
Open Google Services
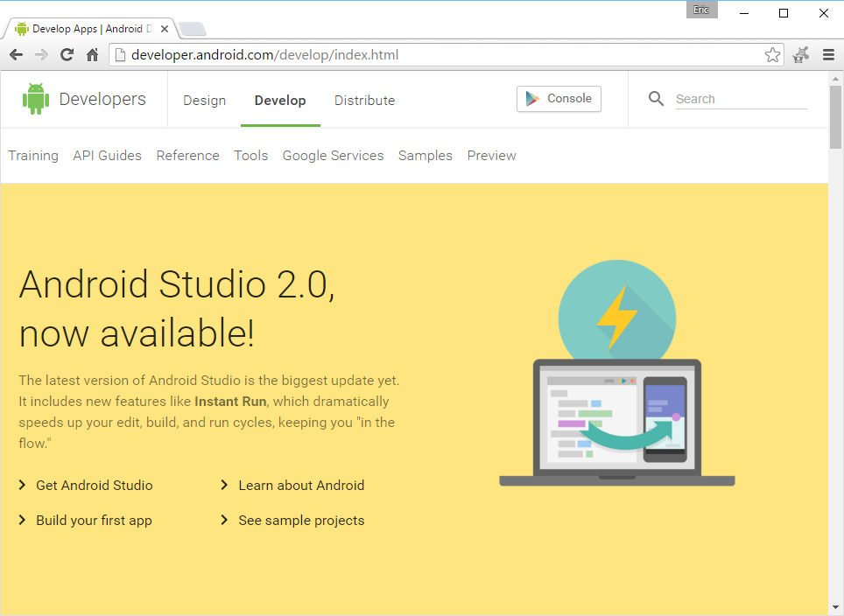click(334, 156)
